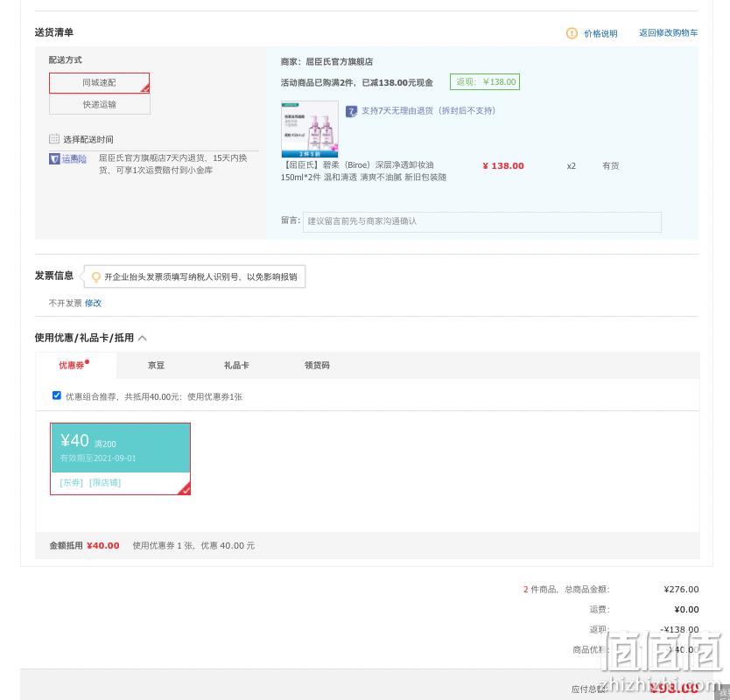Click the blue 运费险 shield icon
This screenshot has height=700, width=730.
(x=54, y=158)
